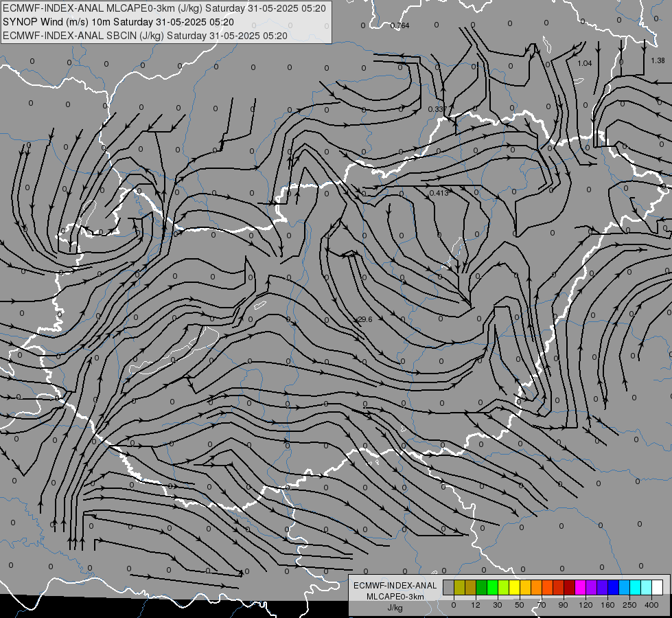Image resolution: width=672 pixels, height=618 pixels.
Task: Click the ECMWF-INDEX-ANAL MLCAPE0-3km title line
Action: (x=164, y=8)
